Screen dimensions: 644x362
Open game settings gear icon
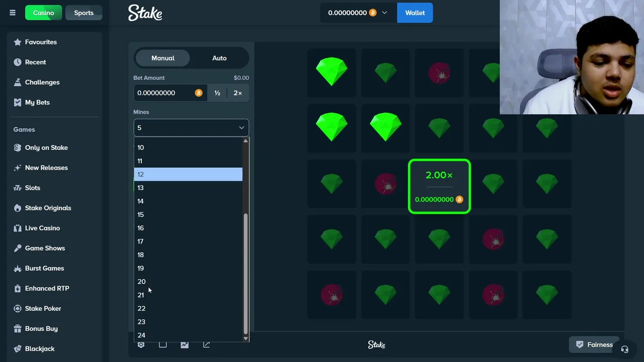click(x=141, y=345)
